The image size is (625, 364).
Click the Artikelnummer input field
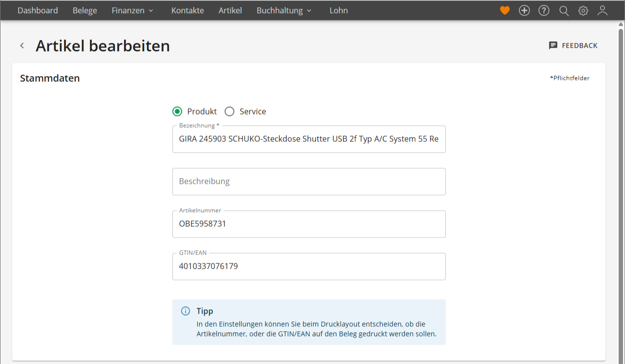[x=309, y=224]
